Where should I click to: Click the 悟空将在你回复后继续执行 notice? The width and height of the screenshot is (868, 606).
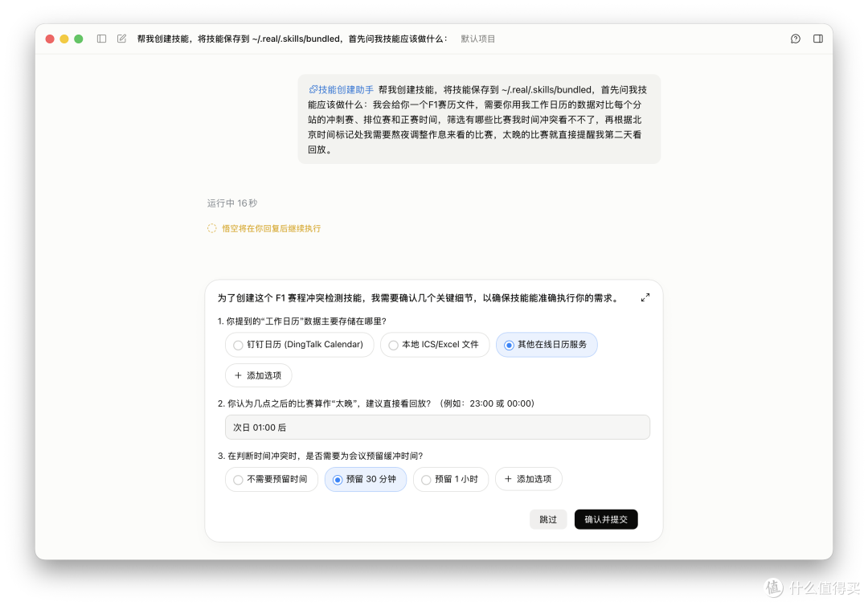[272, 228]
